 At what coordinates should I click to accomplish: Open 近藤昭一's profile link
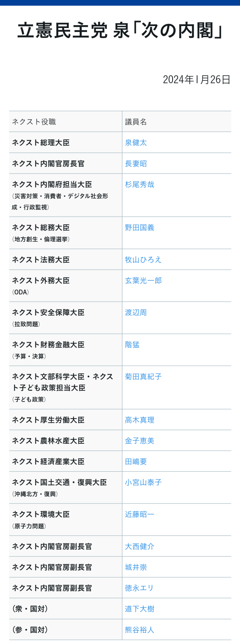click(139, 515)
